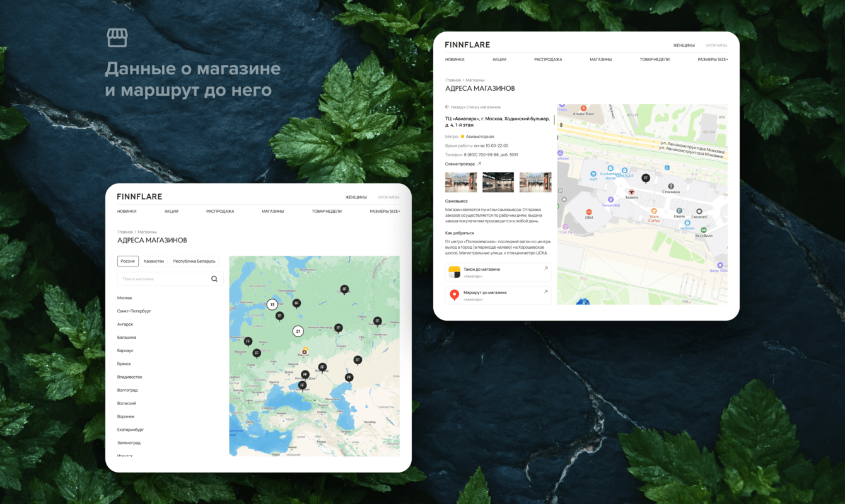Open 'Акции' in the store list window menu
The image size is (845, 504).
coord(172,211)
